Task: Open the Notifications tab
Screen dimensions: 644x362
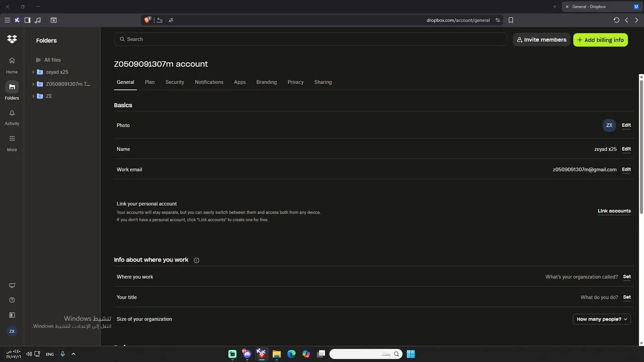Action: 209,82
